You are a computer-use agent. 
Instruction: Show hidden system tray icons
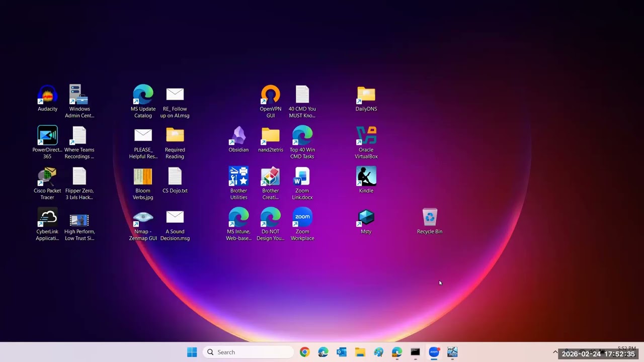555,352
